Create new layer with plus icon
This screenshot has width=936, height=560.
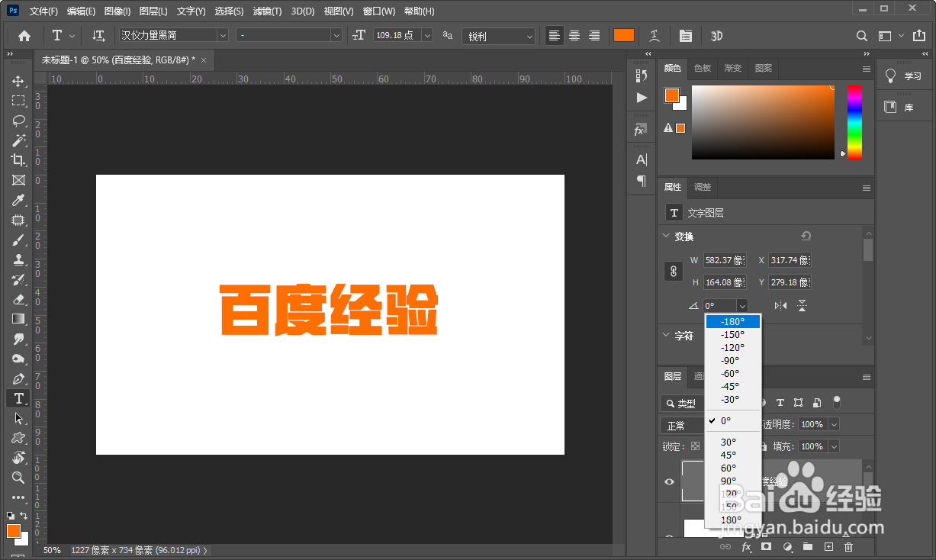point(828,547)
